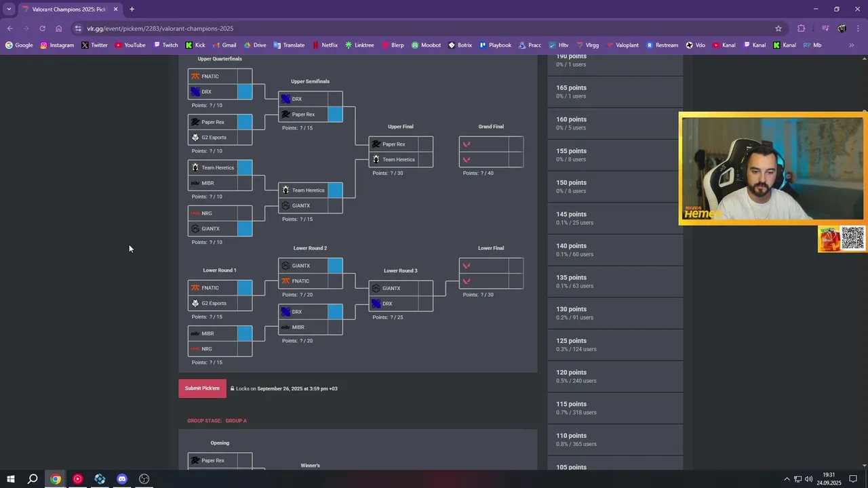Click the taskbar clock showing 19:31
The height and width of the screenshot is (488, 868).
coord(829,479)
